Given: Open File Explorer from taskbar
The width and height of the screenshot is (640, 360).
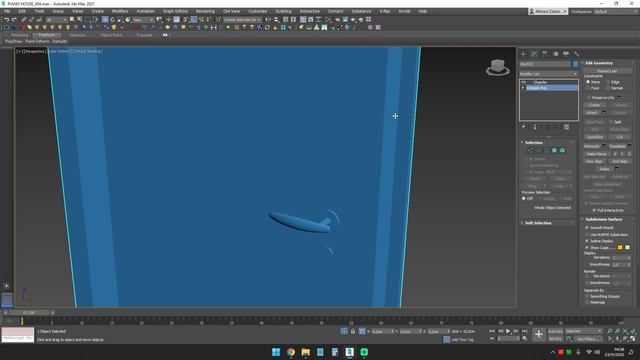Looking at the screenshot, I should click(305, 352).
